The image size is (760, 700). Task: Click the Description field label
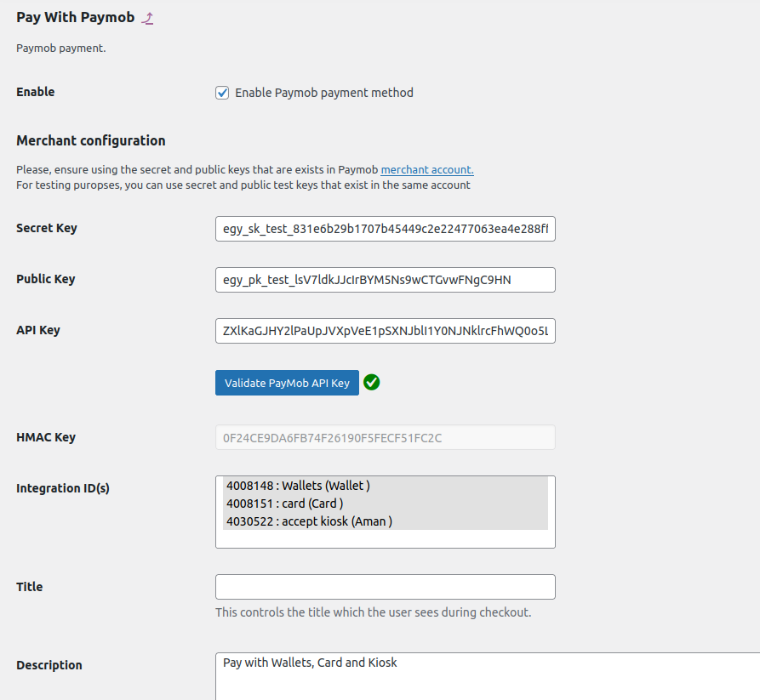(x=49, y=665)
